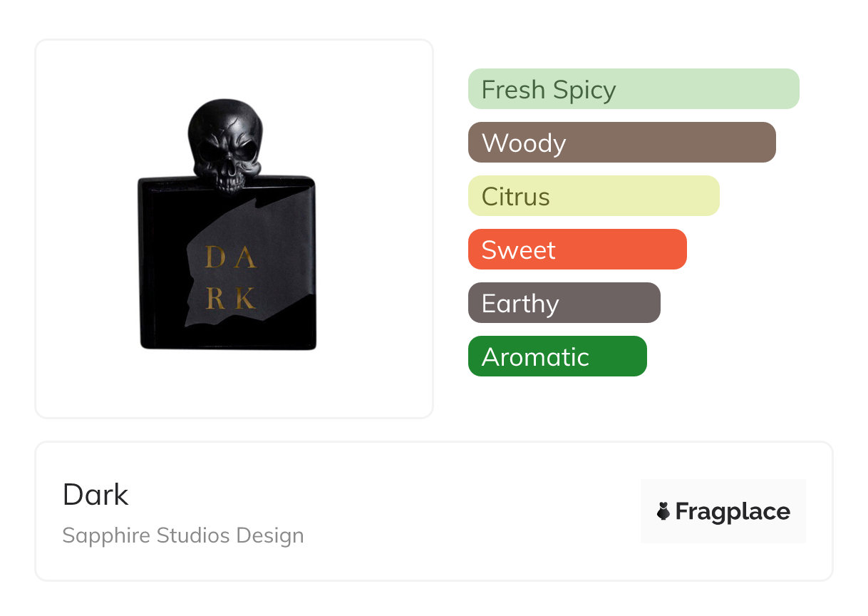Click the Fresh Spicy label text

click(x=549, y=90)
